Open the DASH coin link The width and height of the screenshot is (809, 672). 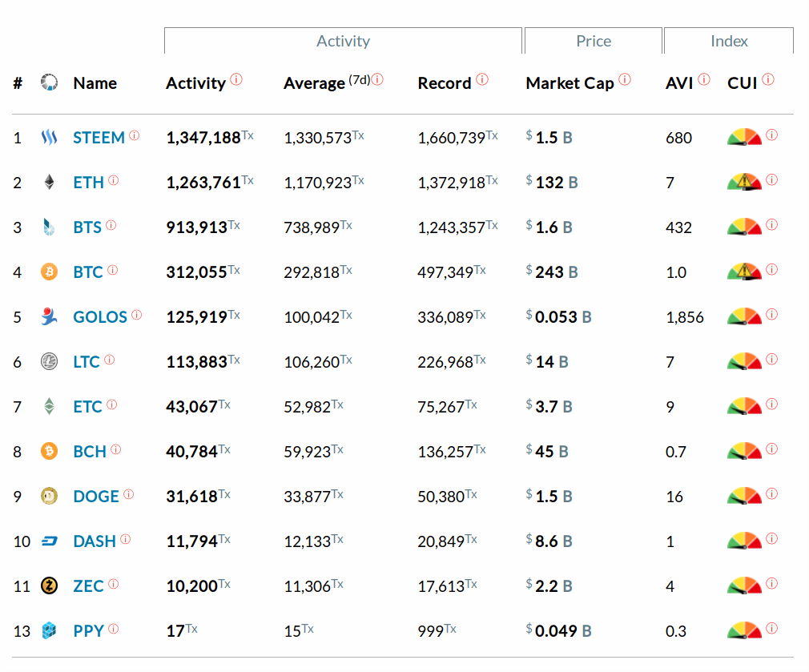(x=95, y=541)
